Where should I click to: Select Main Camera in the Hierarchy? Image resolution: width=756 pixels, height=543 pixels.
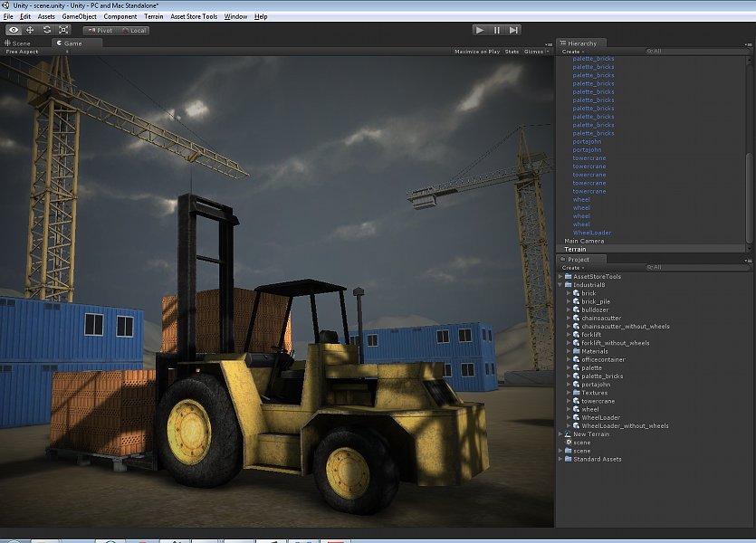tap(651, 241)
